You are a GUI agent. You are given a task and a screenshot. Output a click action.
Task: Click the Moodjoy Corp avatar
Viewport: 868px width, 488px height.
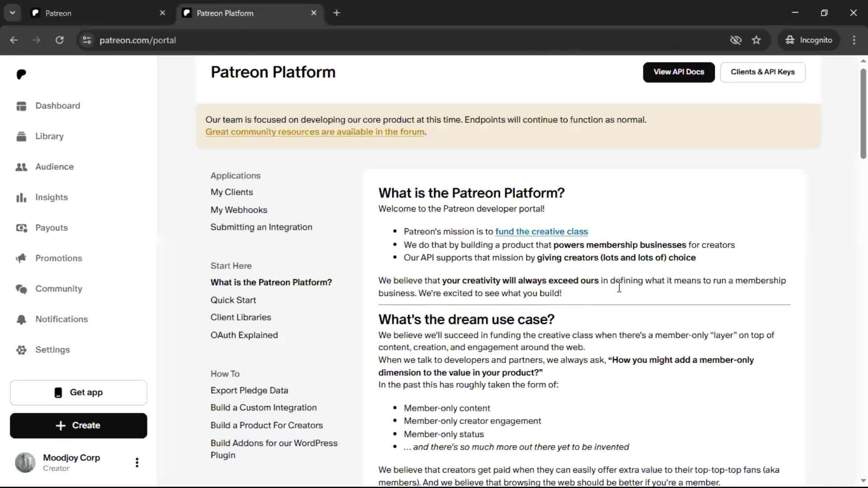click(x=25, y=462)
